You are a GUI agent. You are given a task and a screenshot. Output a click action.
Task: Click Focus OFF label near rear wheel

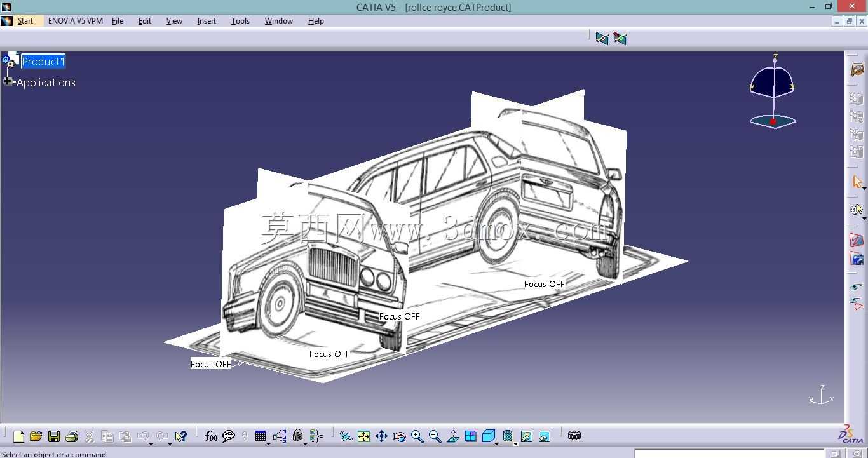coord(544,284)
